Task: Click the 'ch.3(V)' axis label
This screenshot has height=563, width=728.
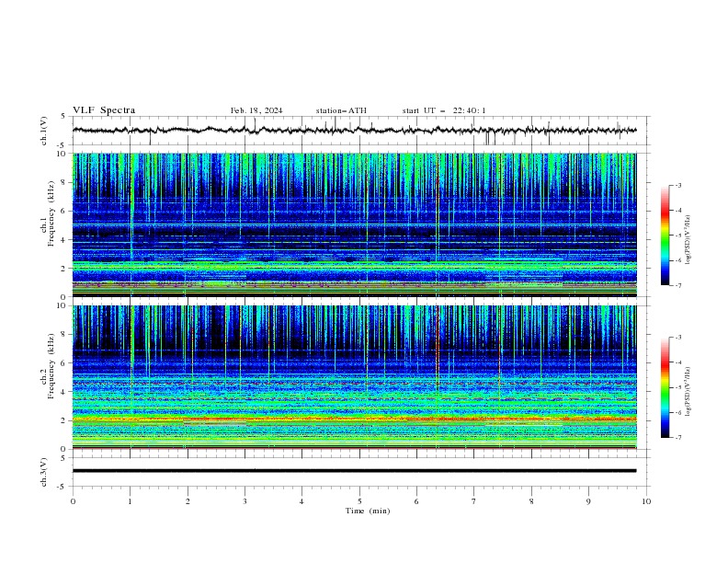Action: click(44, 473)
